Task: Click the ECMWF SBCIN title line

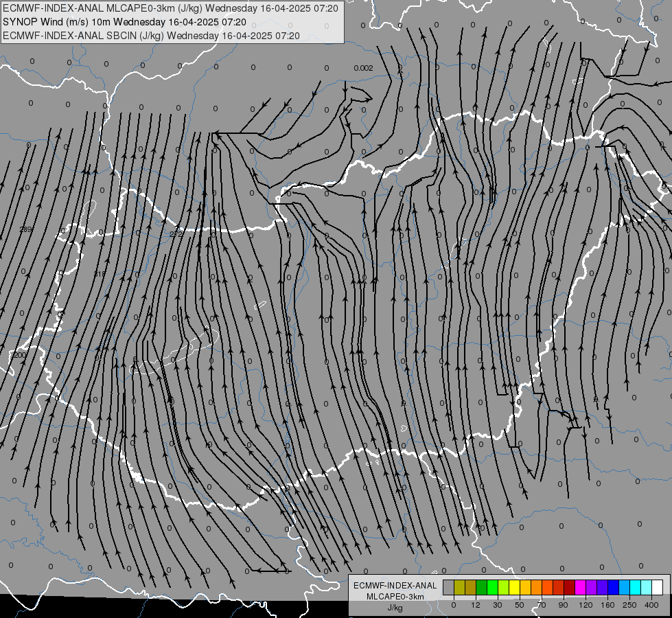Action: click(151, 36)
